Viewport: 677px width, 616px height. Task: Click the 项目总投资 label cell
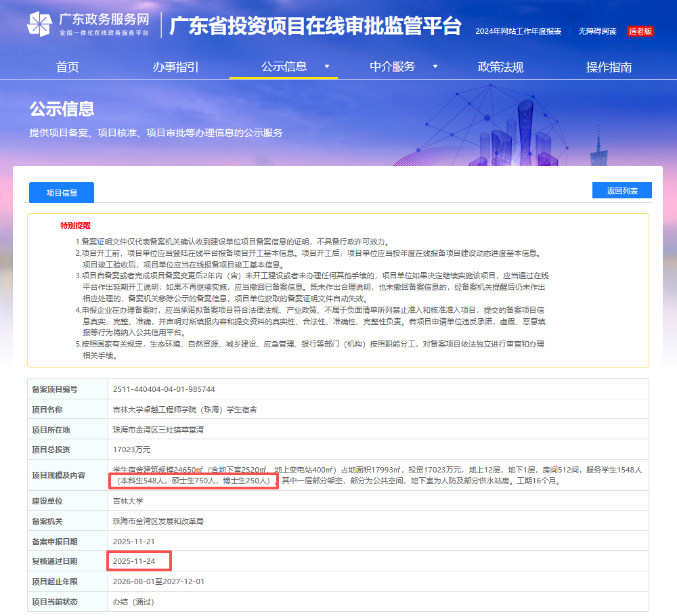tap(67, 449)
